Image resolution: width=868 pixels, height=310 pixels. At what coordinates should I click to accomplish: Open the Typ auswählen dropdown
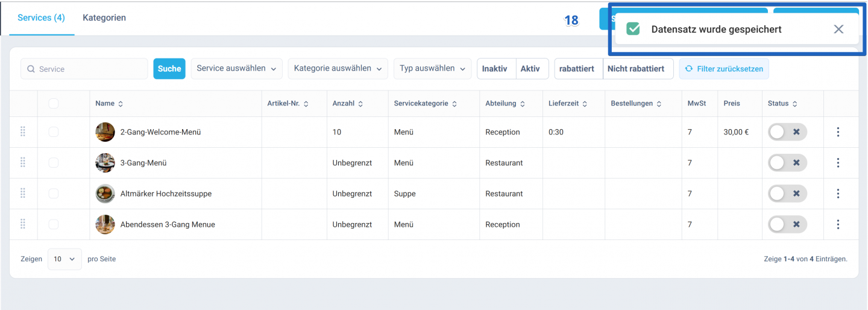click(x=433, y=69)
